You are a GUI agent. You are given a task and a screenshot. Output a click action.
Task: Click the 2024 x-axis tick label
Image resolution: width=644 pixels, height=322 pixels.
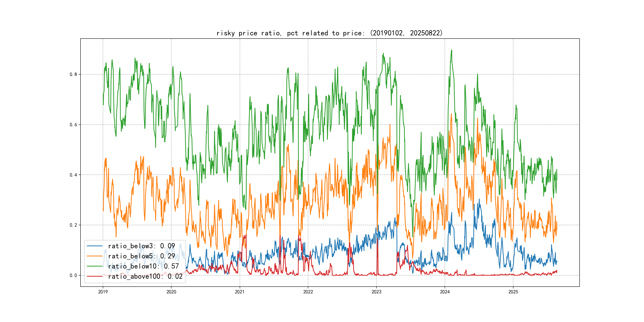click(445, 292)
